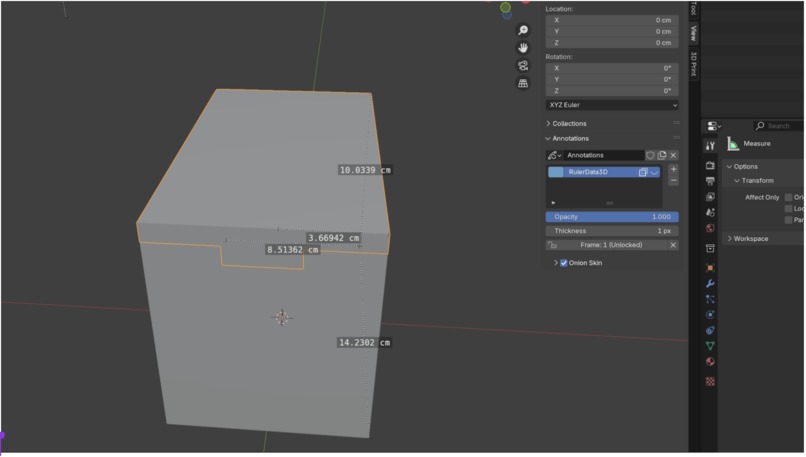Enable Affect Only Parents checkbox
806x457 pixels.
click(x=789, y=220)
